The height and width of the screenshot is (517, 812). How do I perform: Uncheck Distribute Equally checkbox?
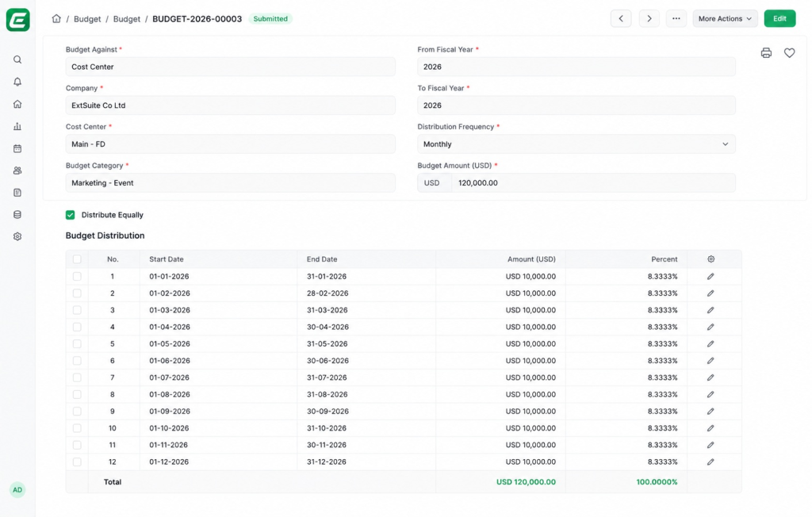[71, 215]
